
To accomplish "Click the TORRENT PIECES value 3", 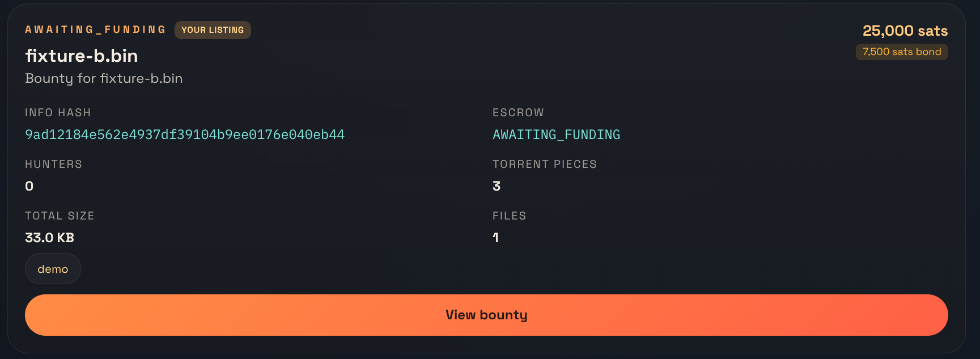I will [497, 186].
